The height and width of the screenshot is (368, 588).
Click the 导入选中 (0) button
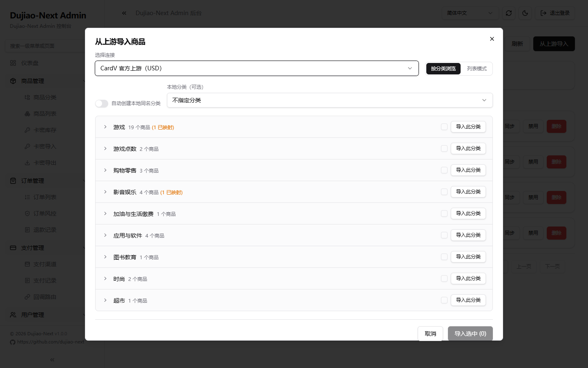[x=470, y=334]
